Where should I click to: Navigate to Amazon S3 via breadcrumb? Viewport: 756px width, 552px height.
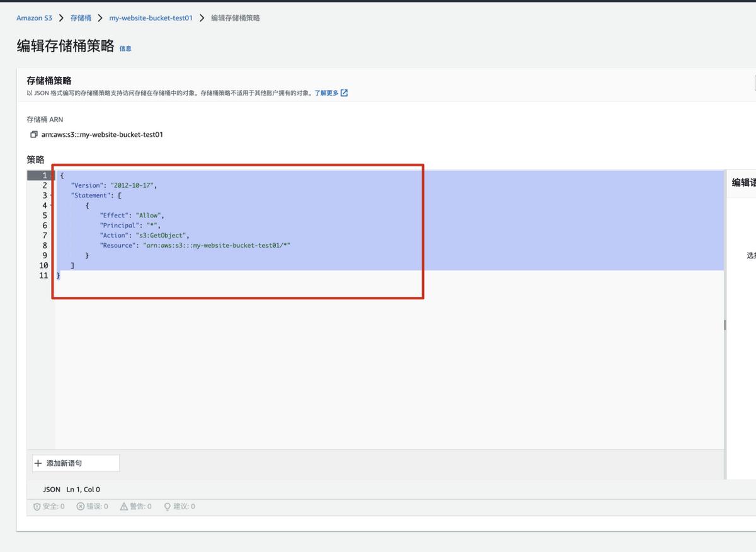click(x=34, y=18)
